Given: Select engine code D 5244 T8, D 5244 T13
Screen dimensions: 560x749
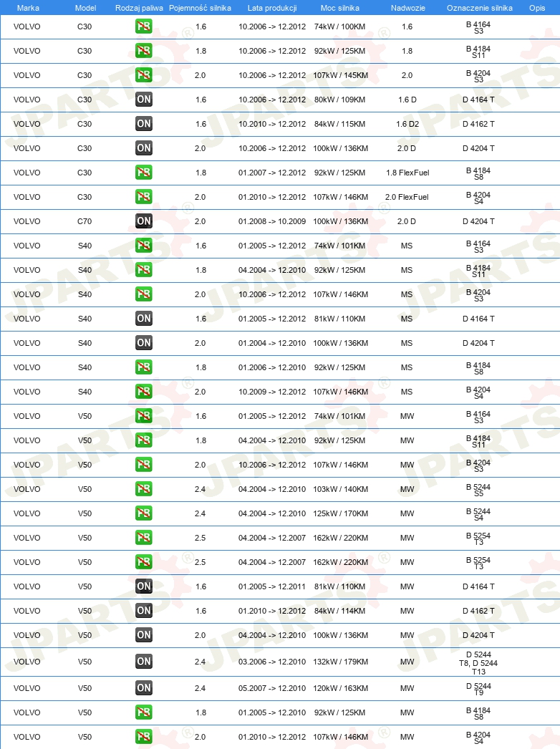Looking at the screenshot, I should pyautogui.click(x=478, y=663).
